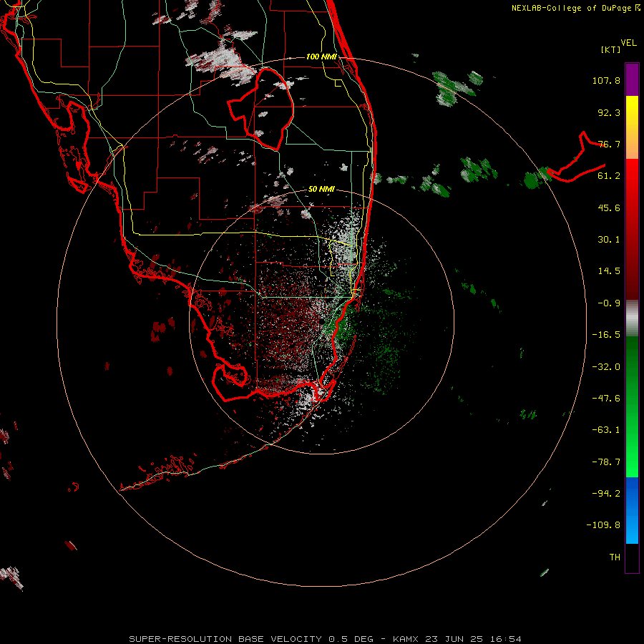
Task: Click the purple color bar segment
Action: coord(632,79)
